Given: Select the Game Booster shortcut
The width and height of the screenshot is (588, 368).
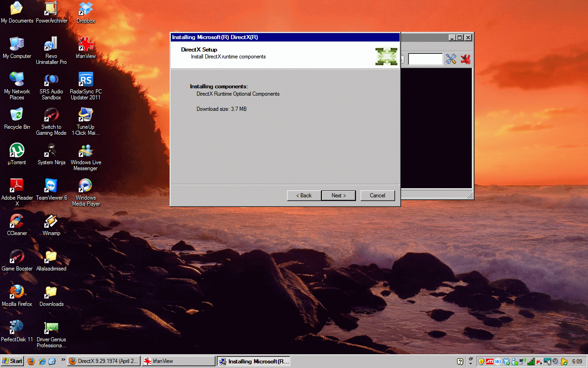Looking at the screenshot, I should [x=17, y=260].
